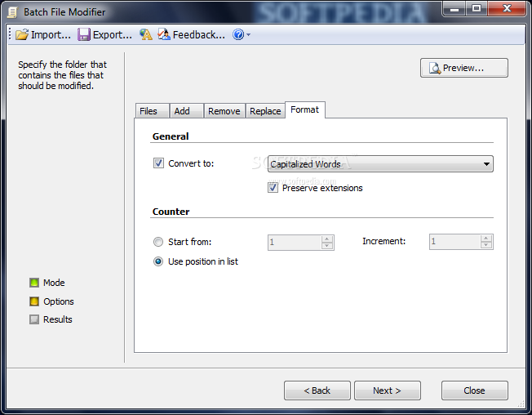Switch to the Add tab
The height and width of the screenshot is (415, 532).
(x=186, y=111)
